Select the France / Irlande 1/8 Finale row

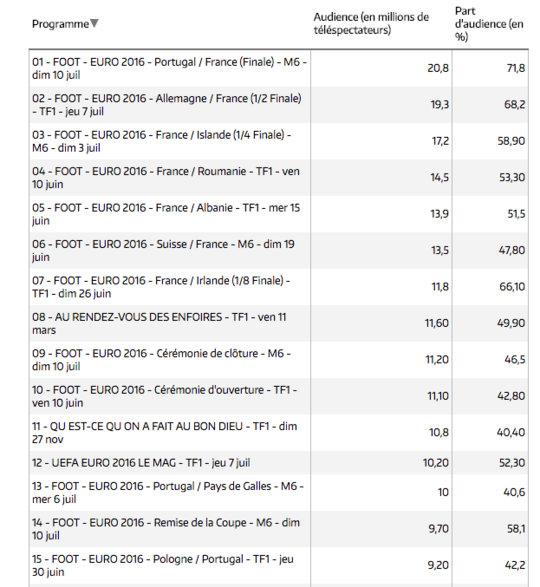point(279,287)
